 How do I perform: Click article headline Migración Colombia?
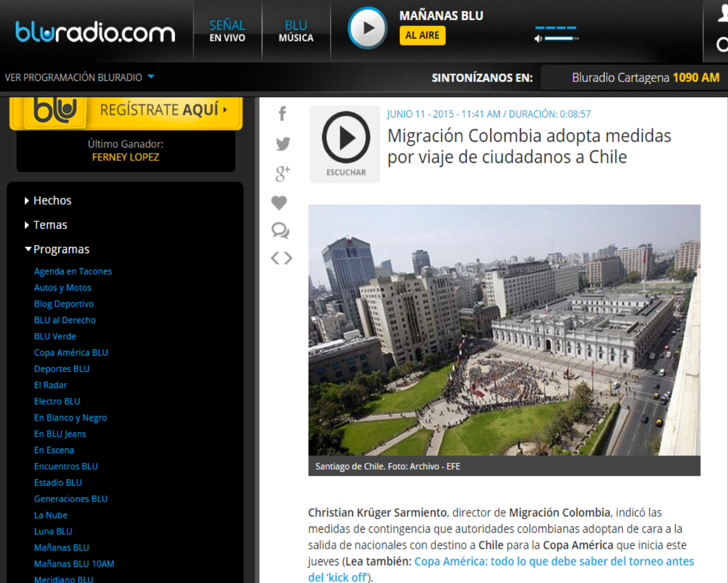coord(529,146)
